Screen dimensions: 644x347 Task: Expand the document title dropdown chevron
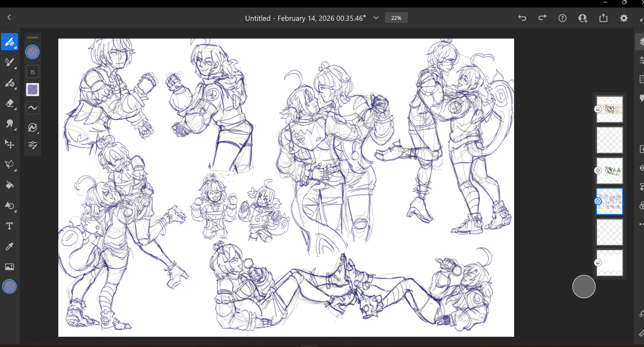pyautogui.click(x=376, y=18)
